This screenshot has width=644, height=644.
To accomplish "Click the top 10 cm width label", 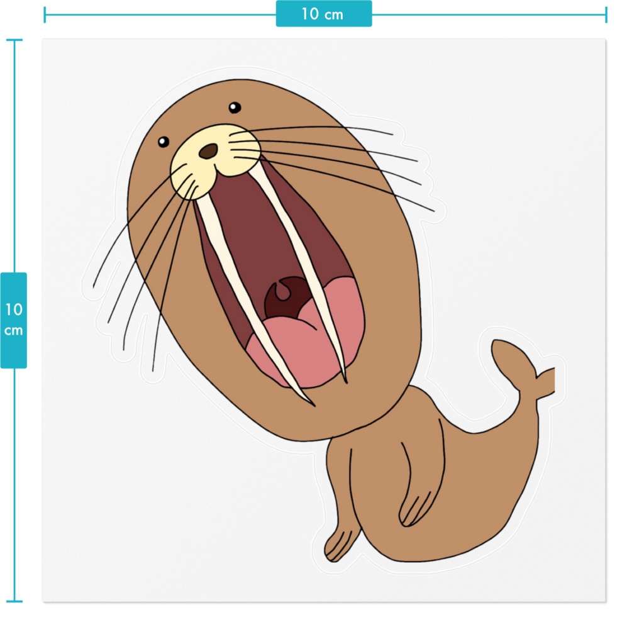I will point(324,14).
